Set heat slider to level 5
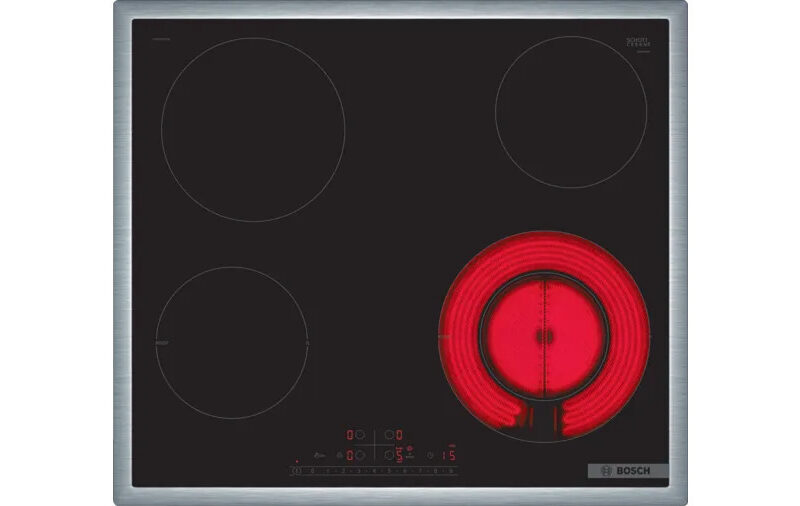The height and width of the screenshot is (506, 800). [x=389, y=471]
